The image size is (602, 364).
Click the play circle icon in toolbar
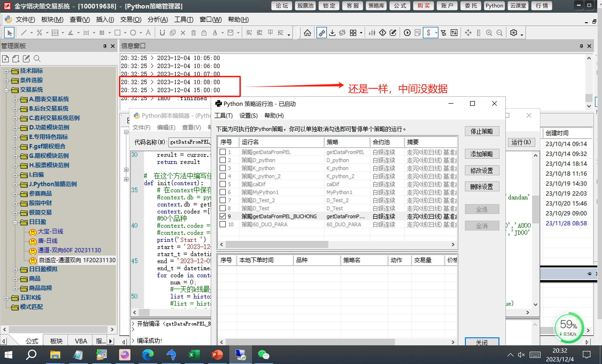pyautogui.click(x=407, y=32)
